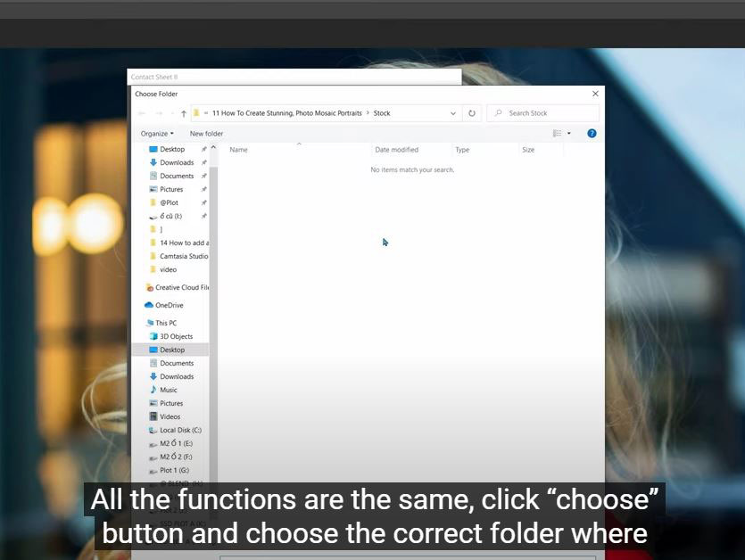Open the M2 Ổ 2 (F:) drive
Viewport: 745px width, 560px height.
pos(176,457)
